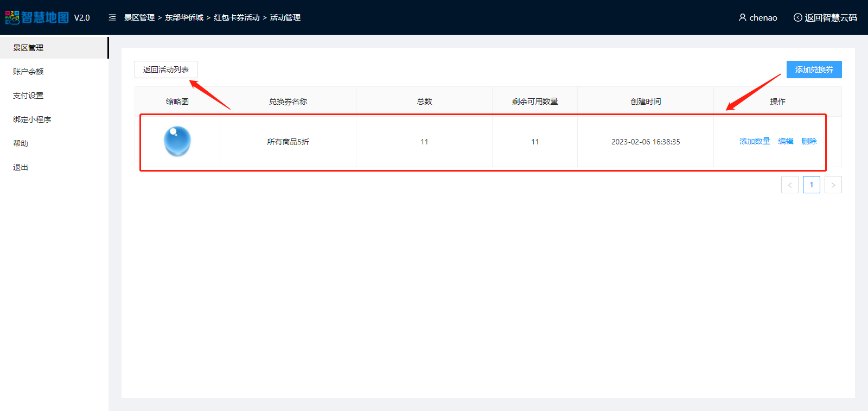Click 帮助 in the sidebar

[21, 143]
